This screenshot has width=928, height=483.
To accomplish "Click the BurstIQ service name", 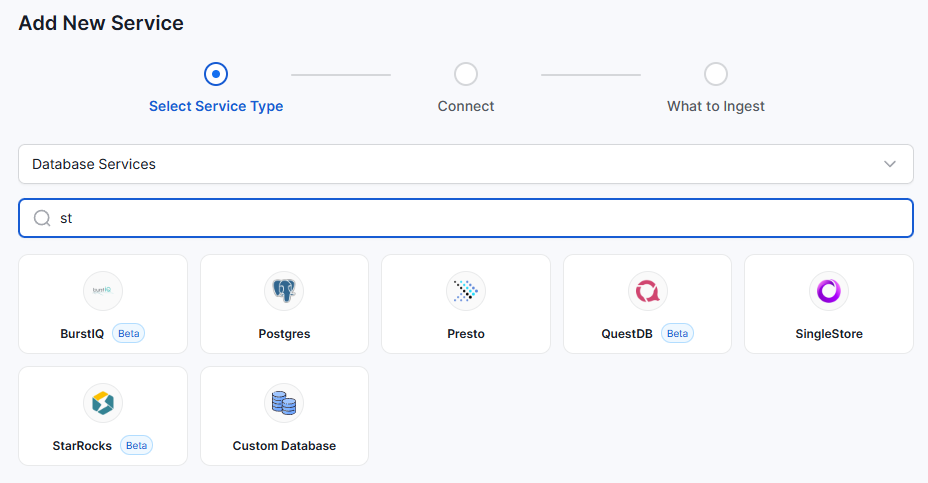I will pyautogui.click(x=82, y=334).
